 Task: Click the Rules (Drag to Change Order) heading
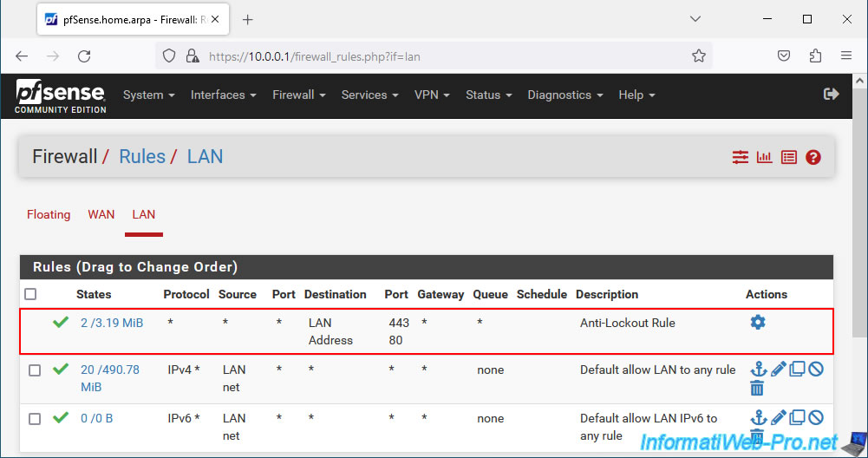(x=135, y=267)
